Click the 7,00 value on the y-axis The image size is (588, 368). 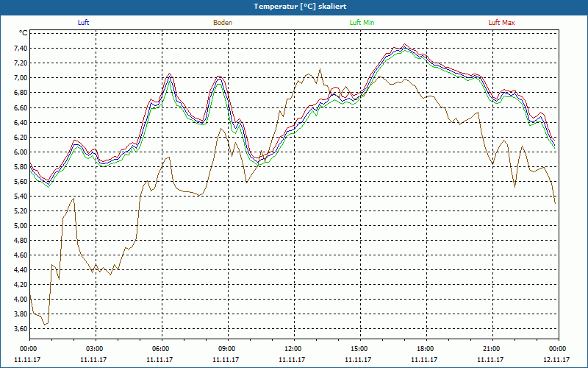click(21, 78)
